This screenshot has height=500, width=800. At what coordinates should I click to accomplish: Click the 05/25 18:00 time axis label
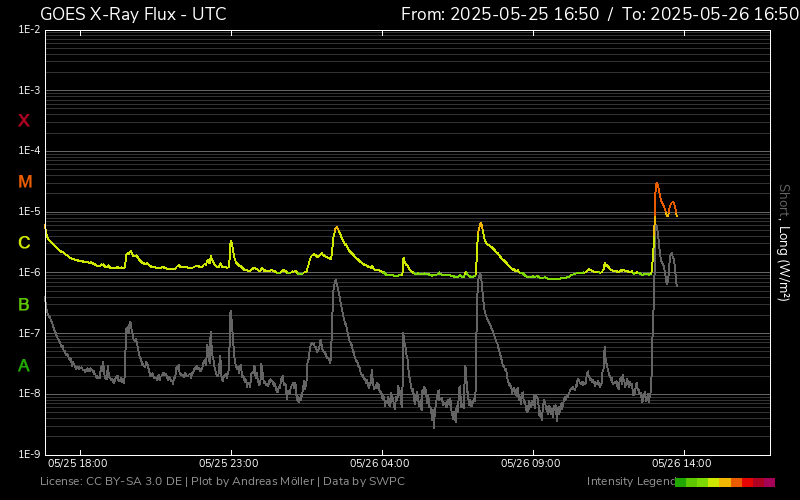point(78,464)
